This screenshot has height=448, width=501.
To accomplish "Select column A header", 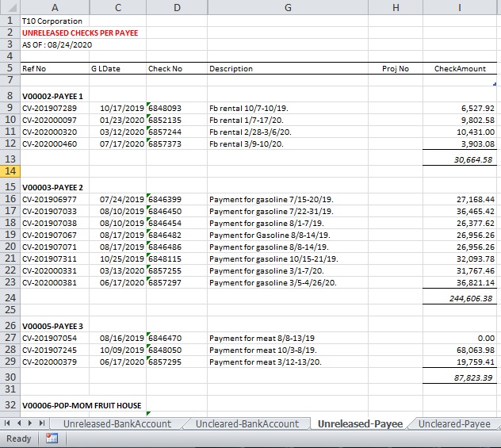I will (x=55, y=7).
